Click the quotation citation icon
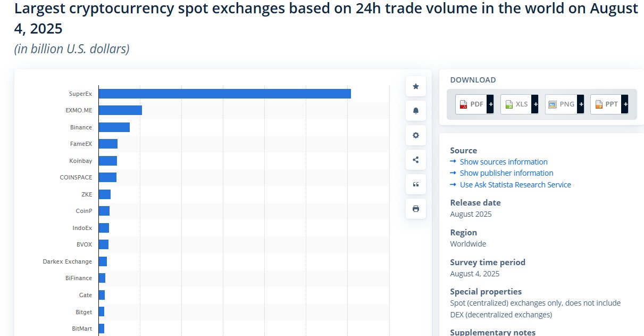The height and width of the screenshot is (336, 644). pos(416,184)
